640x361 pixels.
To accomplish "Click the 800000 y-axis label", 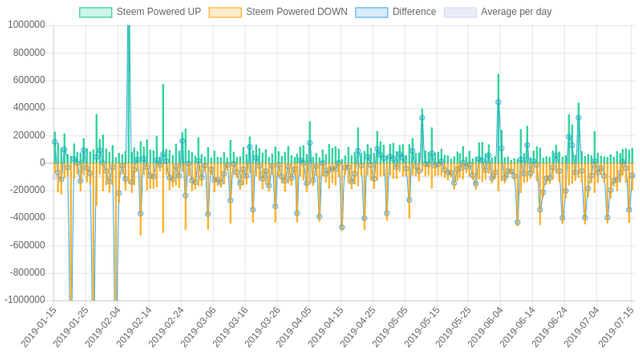I will click(29, 53).
